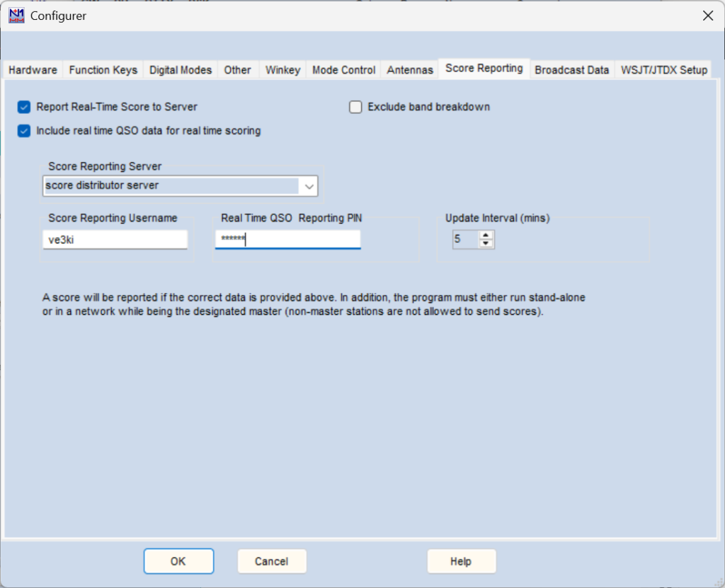Uncheck Include real time QSO data checkbox
This screenshot has width=725, height=588.
tap(25, 131)
